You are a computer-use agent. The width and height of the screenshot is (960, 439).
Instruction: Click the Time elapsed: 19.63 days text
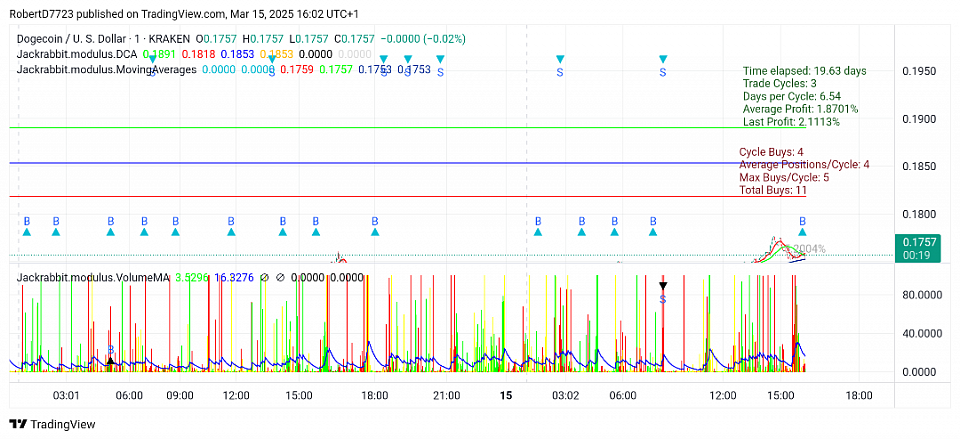(x=804, y=71)
